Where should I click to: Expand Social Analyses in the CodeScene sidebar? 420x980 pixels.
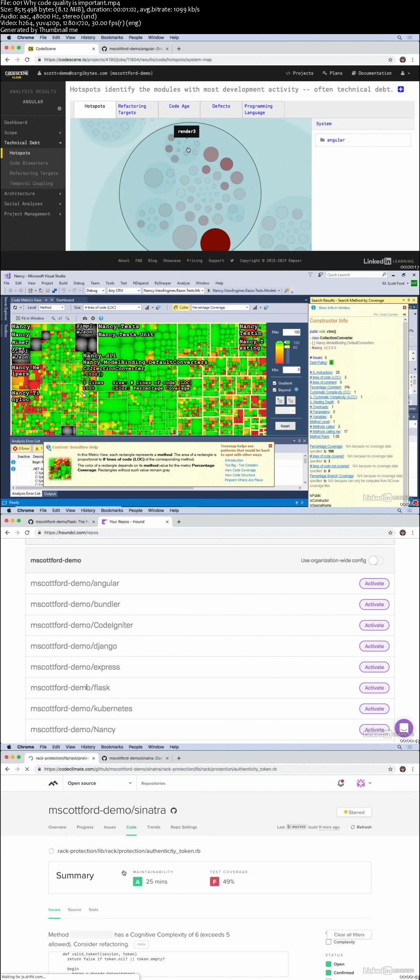pos(33,204)
